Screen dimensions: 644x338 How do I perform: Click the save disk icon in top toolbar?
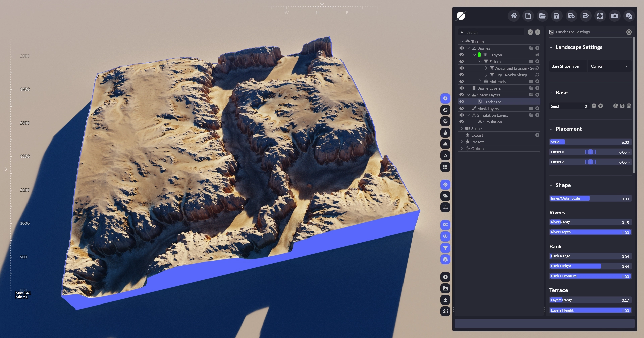tap(556, 16)
